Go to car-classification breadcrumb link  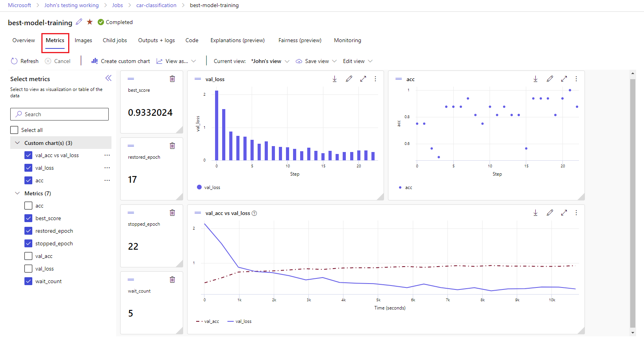[156, 5]
